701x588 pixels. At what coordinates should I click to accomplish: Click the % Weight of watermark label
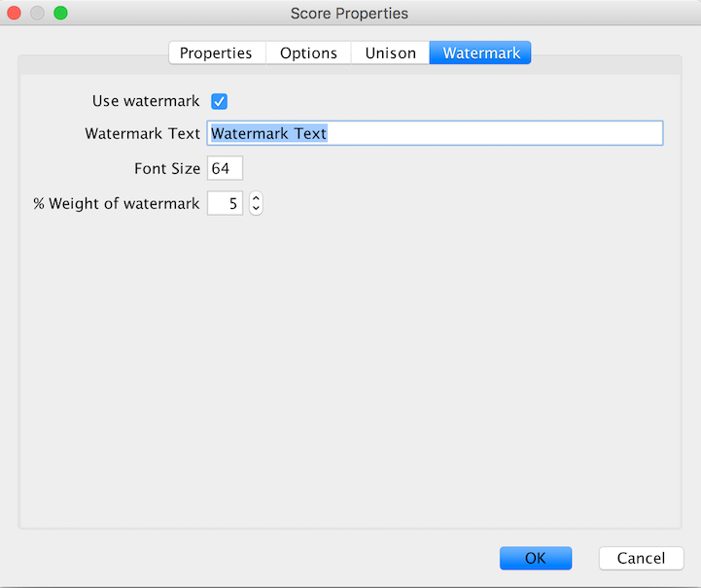pos(117,203)
